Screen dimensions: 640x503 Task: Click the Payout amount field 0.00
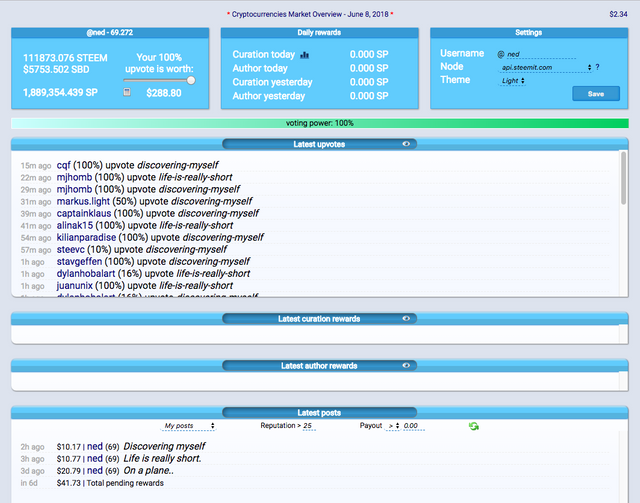click(413, 426)
